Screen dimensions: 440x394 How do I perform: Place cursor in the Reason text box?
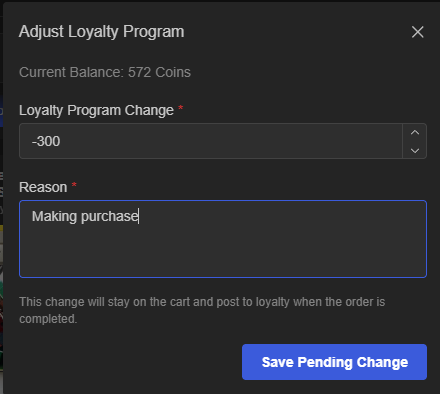click(223, 239)
